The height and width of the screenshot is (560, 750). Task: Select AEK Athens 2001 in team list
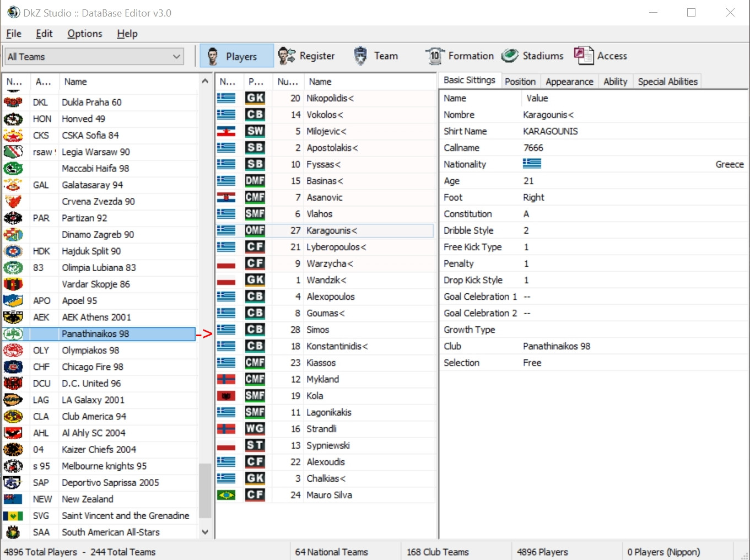100,317
